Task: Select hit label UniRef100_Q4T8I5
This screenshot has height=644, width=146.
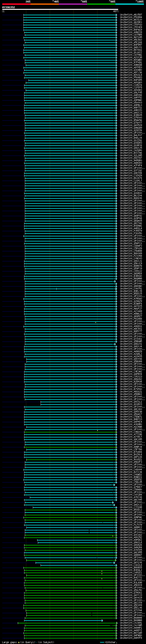Action: click(131, 306)
